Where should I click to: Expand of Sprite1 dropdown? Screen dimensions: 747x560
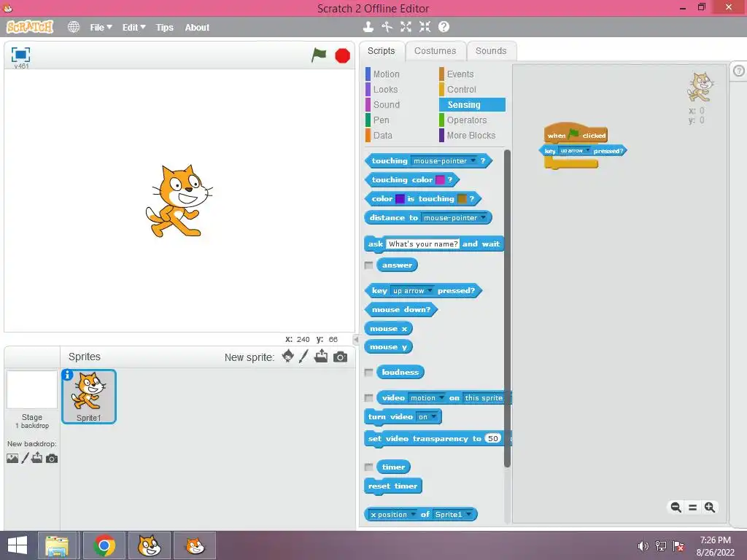tap(469, 514)
